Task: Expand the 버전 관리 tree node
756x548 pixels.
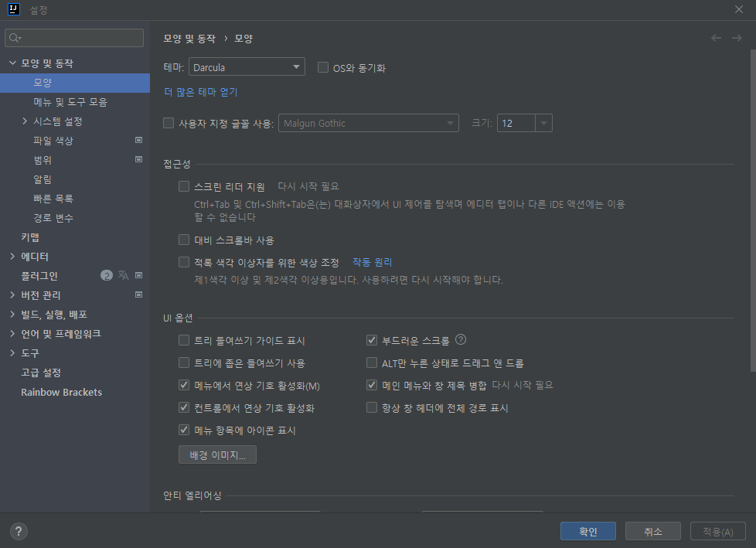Action: coord(12,295)
